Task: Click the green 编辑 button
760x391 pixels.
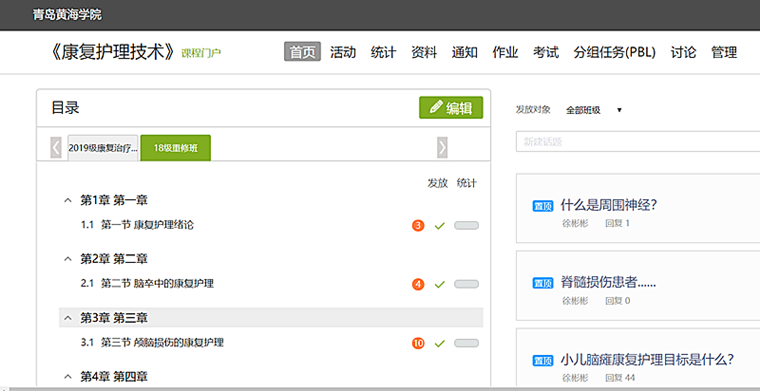Action: [x=451, y=108]
